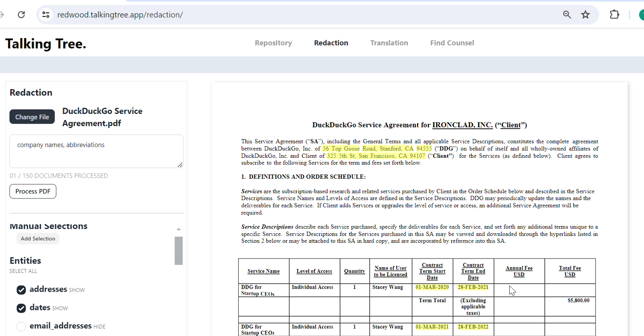This screenshot has height=336, width=644.
Task: Click the Change File button
Action: (32, 117)
